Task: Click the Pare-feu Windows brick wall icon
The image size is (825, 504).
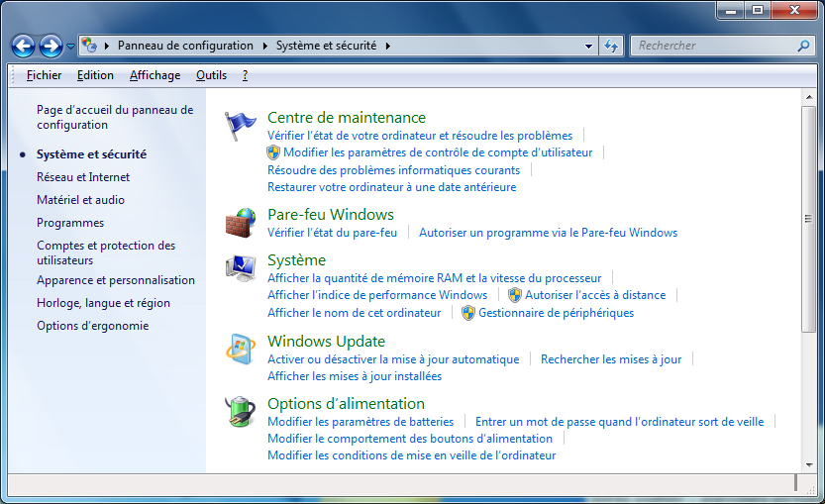Action: pyautogui.click(x=241, y=223)
